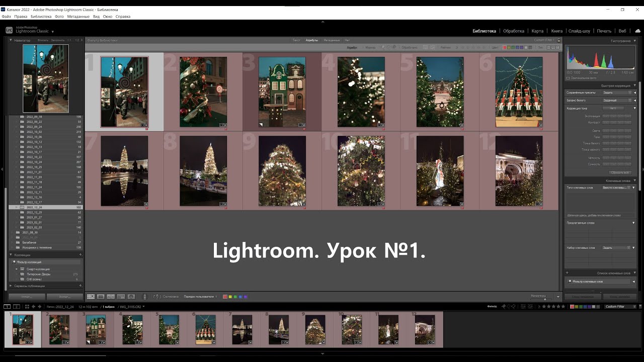Select Нет to disable library filter
The image size is (644, 362).
point(347,40)
